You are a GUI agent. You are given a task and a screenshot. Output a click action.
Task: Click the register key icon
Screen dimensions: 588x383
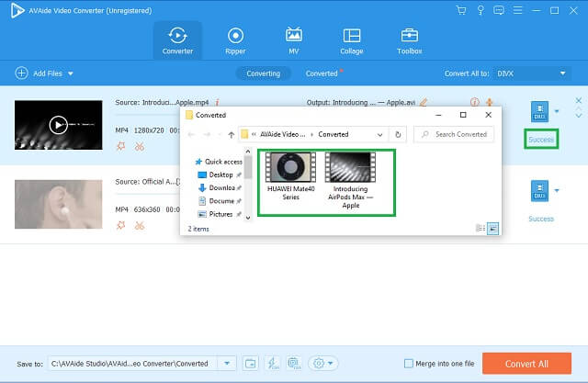(x=481, y=10)
